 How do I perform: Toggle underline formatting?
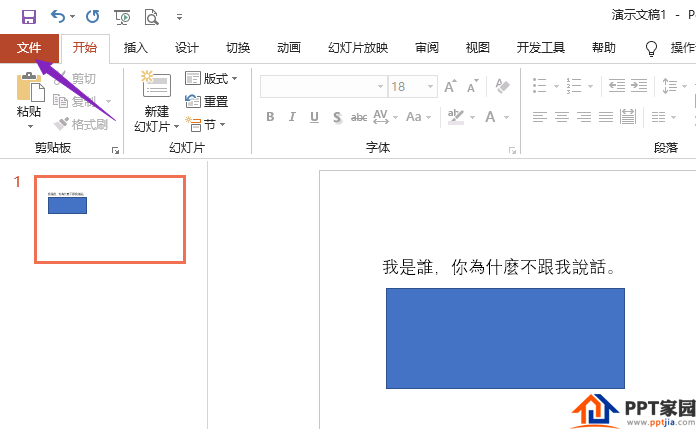point(314,117)
